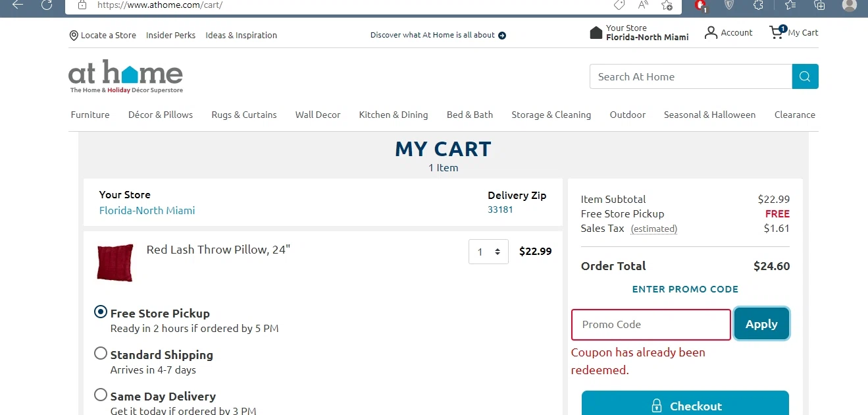This screenshot has width=868, height=415.
Task: Select Standard Shipping option
Action: (101, 354)
